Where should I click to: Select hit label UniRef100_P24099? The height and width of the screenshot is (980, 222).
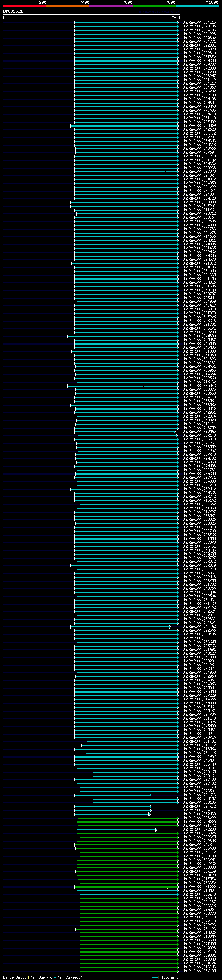pos(199,187)
